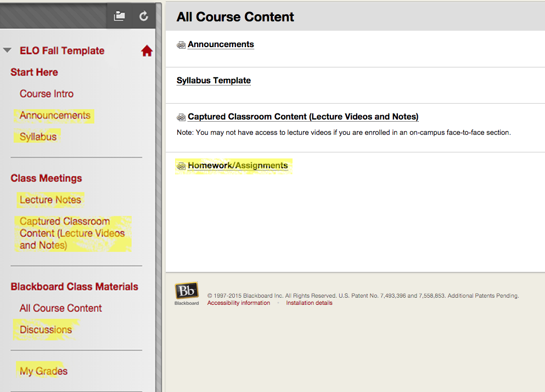Screen dimensions: 545x392
Task: Click the All Course Content page title
Action: 235,16
